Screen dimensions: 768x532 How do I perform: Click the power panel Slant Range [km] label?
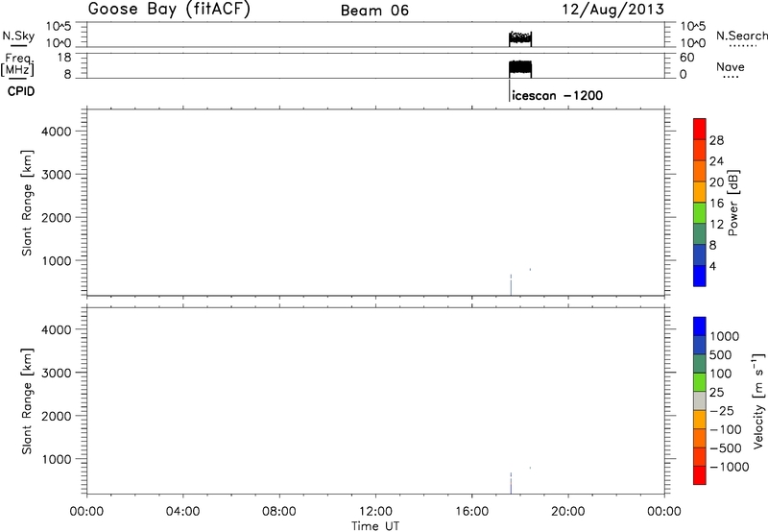tap(27, 203)
